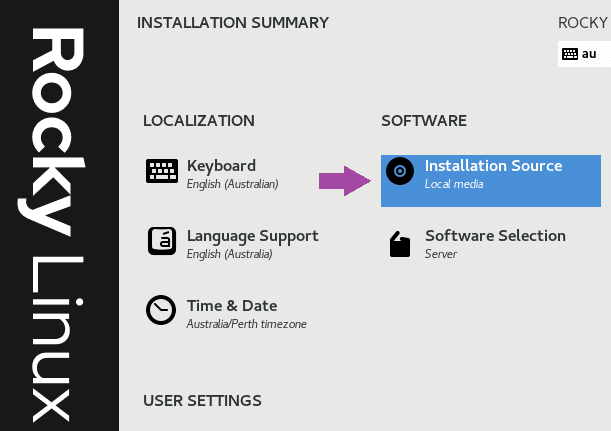Click the Local media subtitle text

(x=454, y=184)
